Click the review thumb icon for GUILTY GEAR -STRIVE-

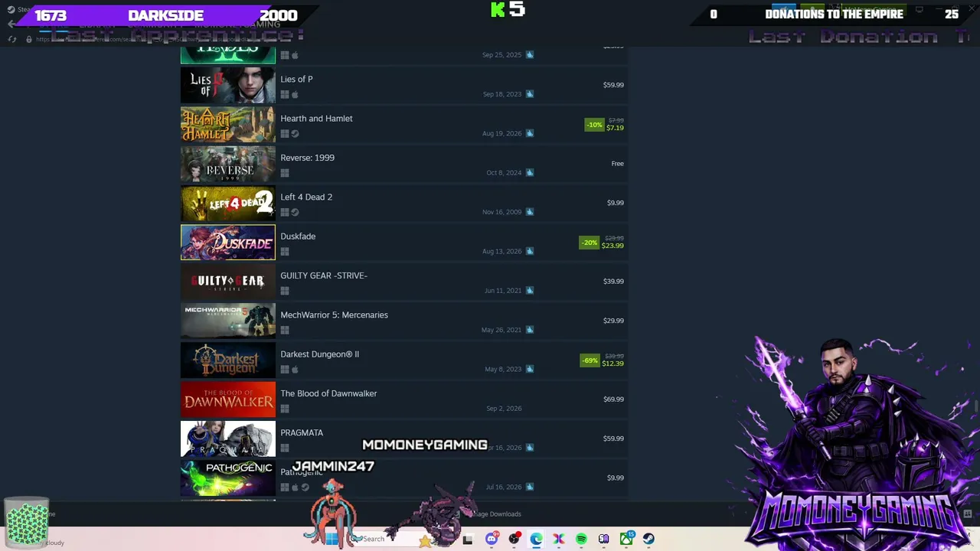point(530,291)
